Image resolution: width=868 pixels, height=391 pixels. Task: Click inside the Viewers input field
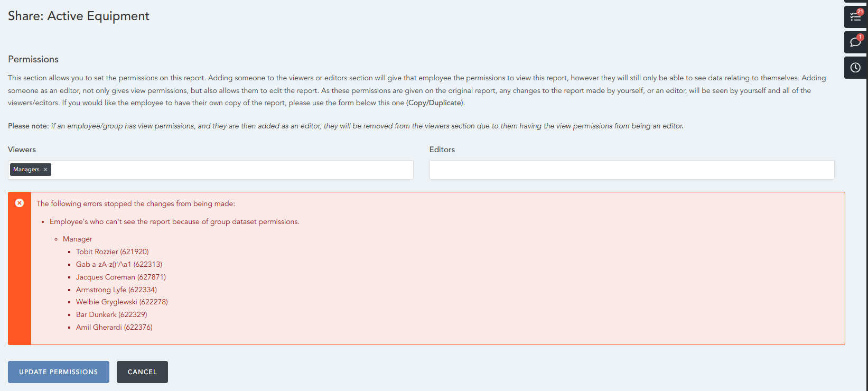click(x=232, y=170)
